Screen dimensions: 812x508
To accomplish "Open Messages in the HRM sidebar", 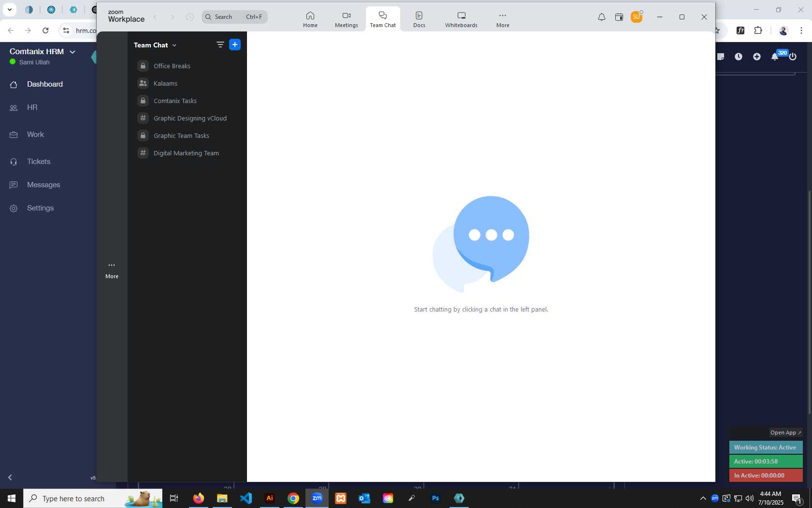I will coord(43,185).
